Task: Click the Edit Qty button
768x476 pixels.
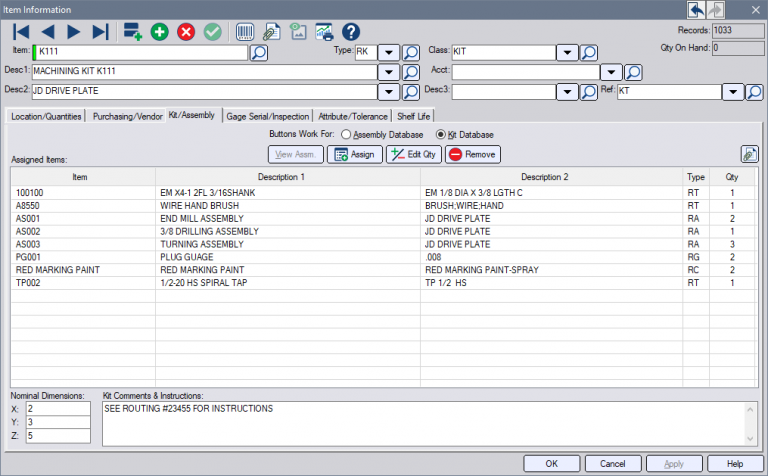Action: [x=413, y=154]
